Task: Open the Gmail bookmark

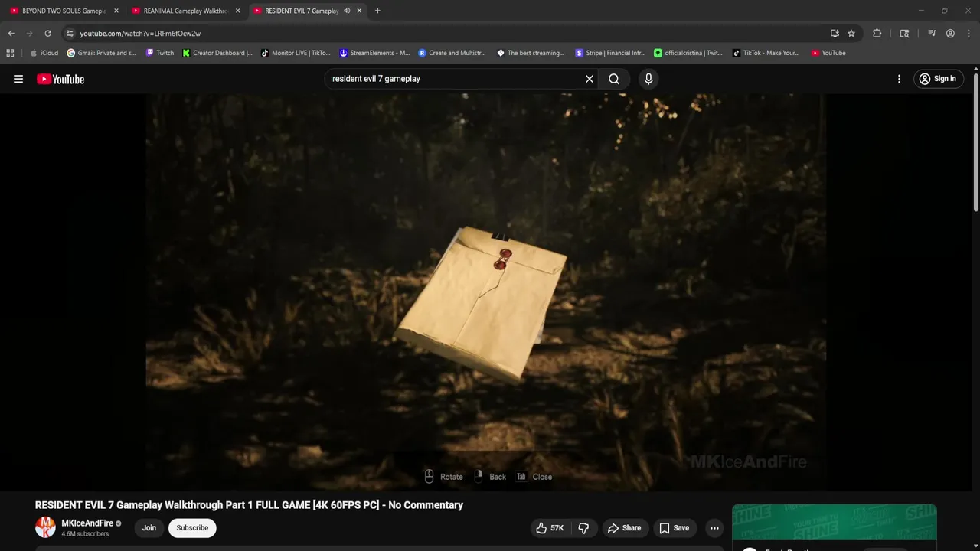Action: (102, 53)
